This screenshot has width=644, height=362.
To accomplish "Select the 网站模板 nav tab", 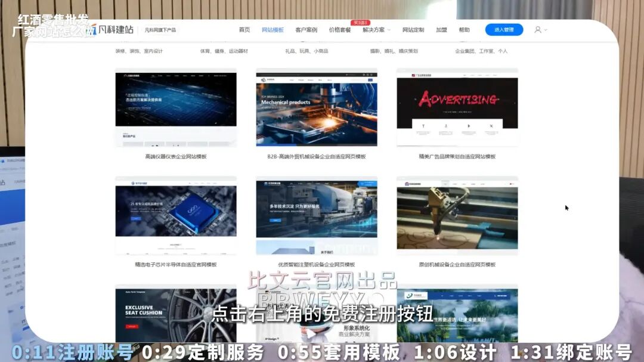I will click(x=273, y=30).
